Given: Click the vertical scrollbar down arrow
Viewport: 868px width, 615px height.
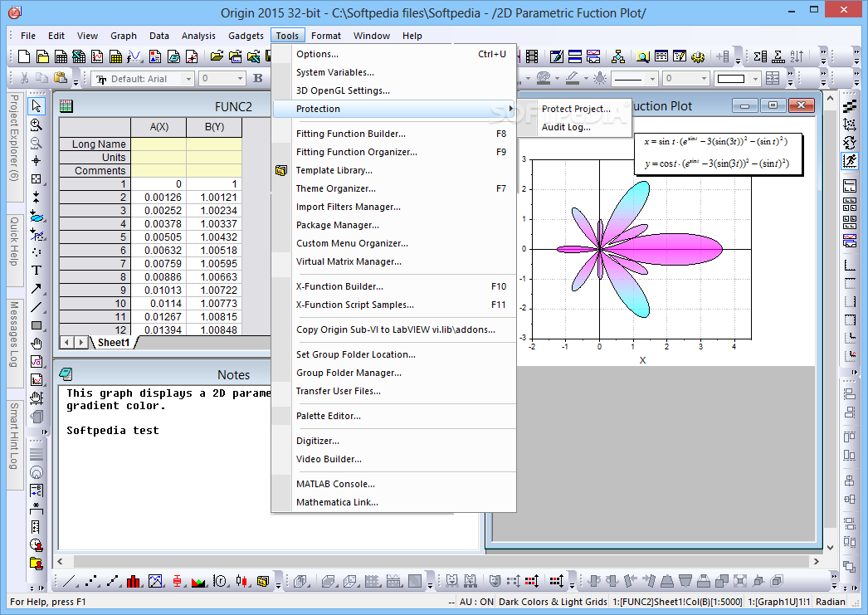Looking at the screenshot, I should tap(830, 547).
